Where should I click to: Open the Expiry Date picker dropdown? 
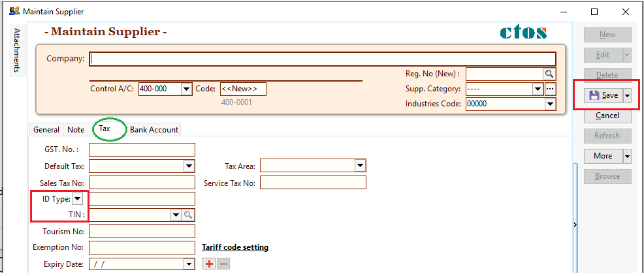189,264
